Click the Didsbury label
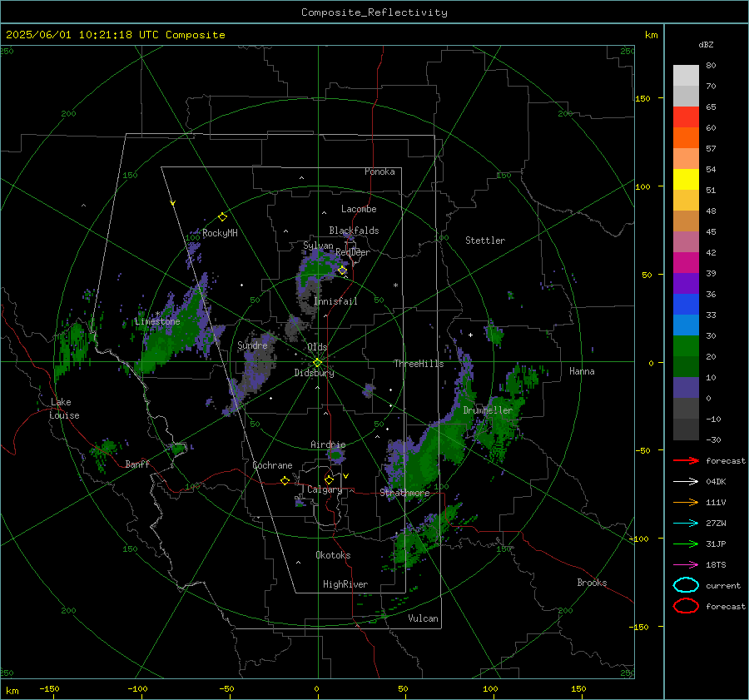This screenshot has height=700, width=749. coord(314,373)
